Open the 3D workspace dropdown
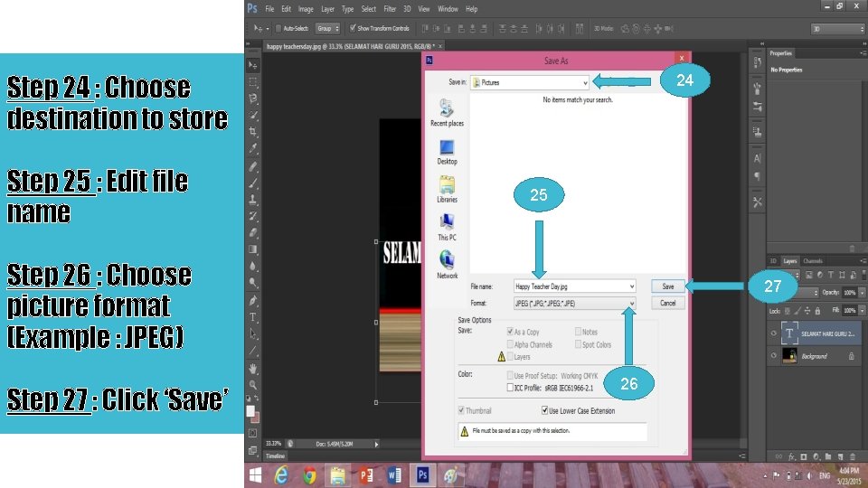This screenshot has height=488, width=868. (837, 29)
